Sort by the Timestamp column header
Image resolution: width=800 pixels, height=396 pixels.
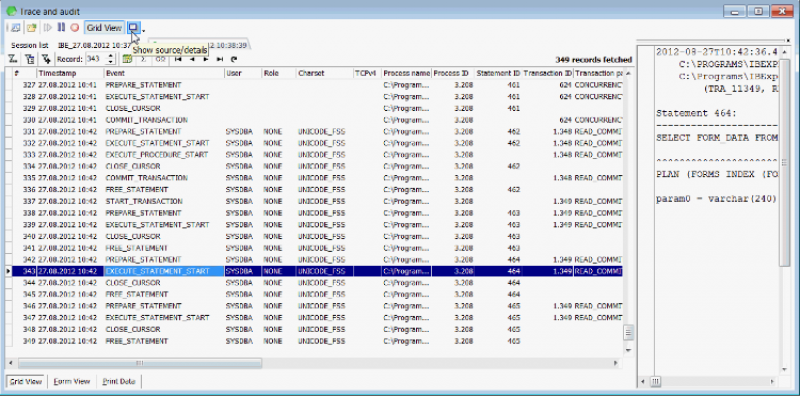click(70, 73)
